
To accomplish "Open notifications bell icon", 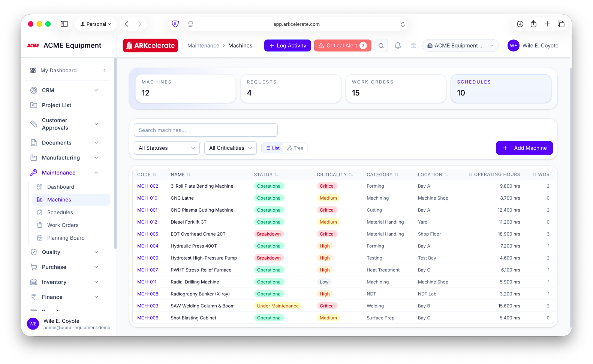I will 398,46.
